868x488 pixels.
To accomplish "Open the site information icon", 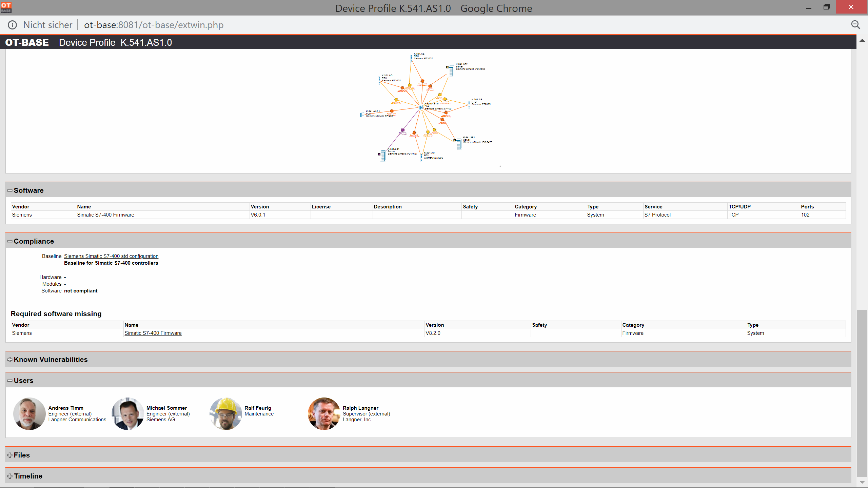I will (13, 25).
